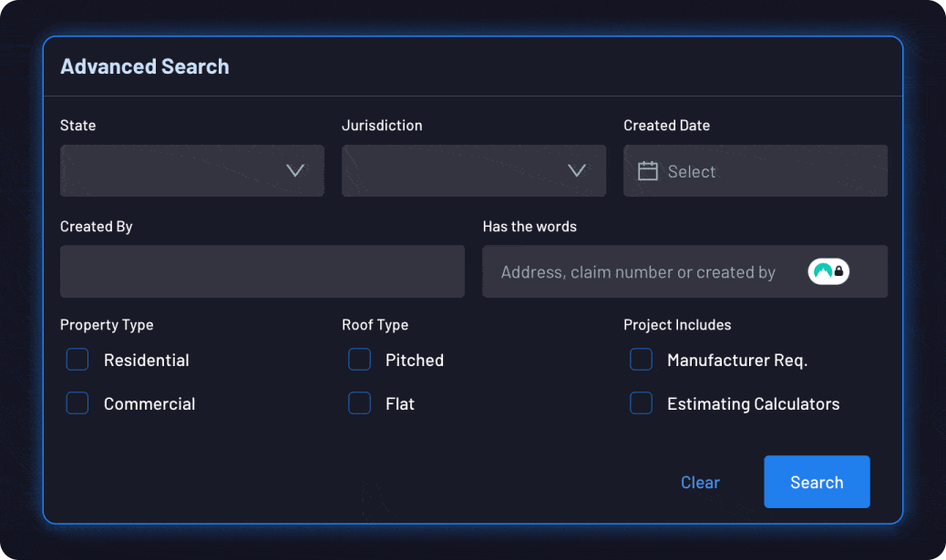Click the Jurisdiction label
The width and height of the screenshot is (946, 560).
click(x=382, y=126)
